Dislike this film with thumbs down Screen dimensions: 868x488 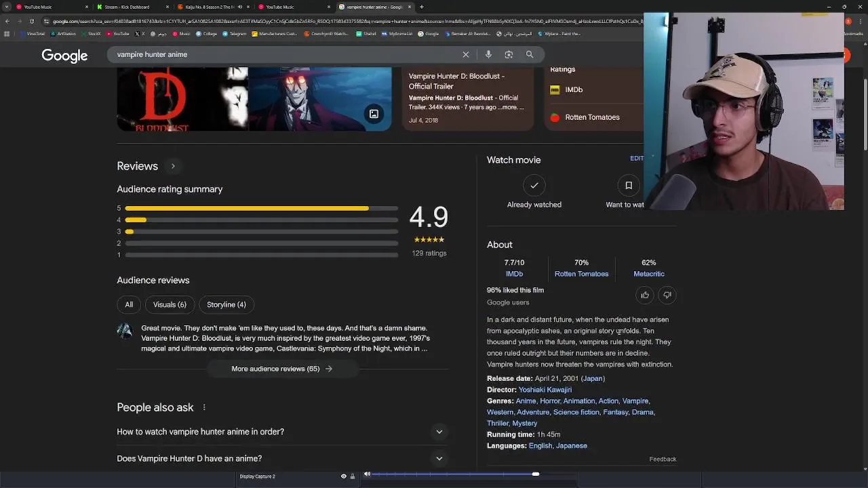[667, 295]
